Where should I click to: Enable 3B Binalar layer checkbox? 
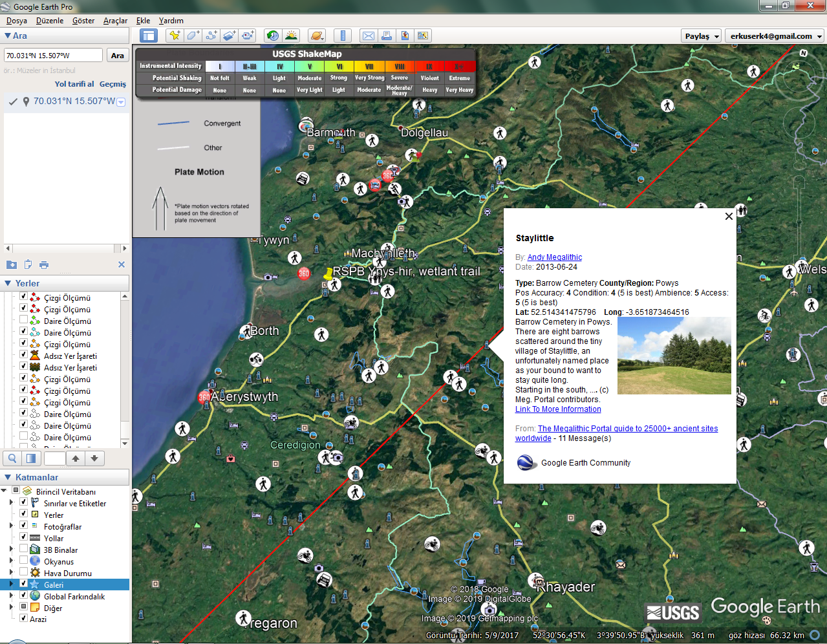[x=23, y=549]
